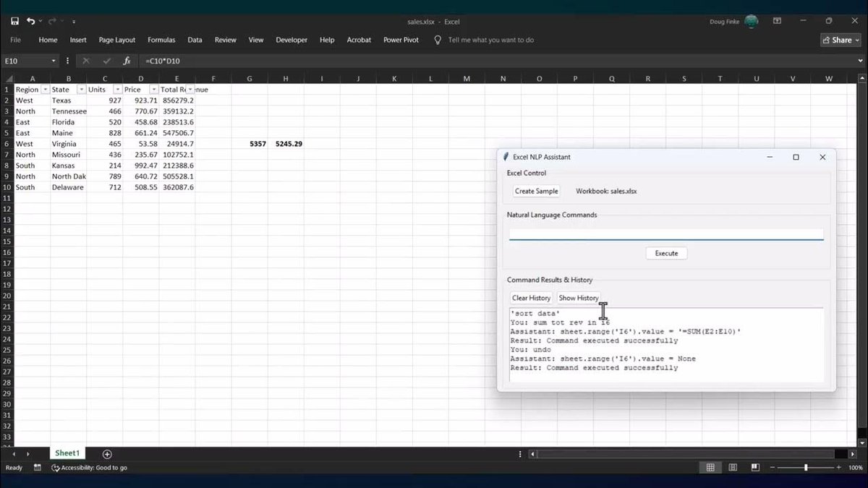
Task: Open the State column filter dropdown
Action: coord(81,90)
